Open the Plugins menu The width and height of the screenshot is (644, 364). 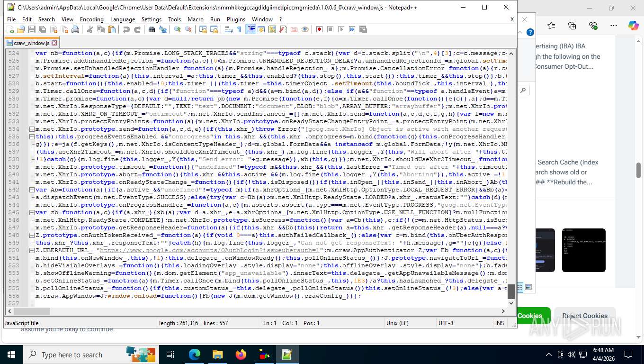236,19
